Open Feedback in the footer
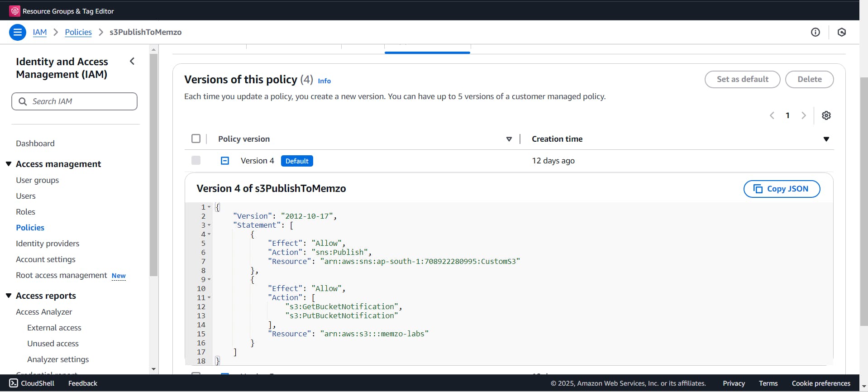This screenshot has height=392, width=868. point(83,383)
